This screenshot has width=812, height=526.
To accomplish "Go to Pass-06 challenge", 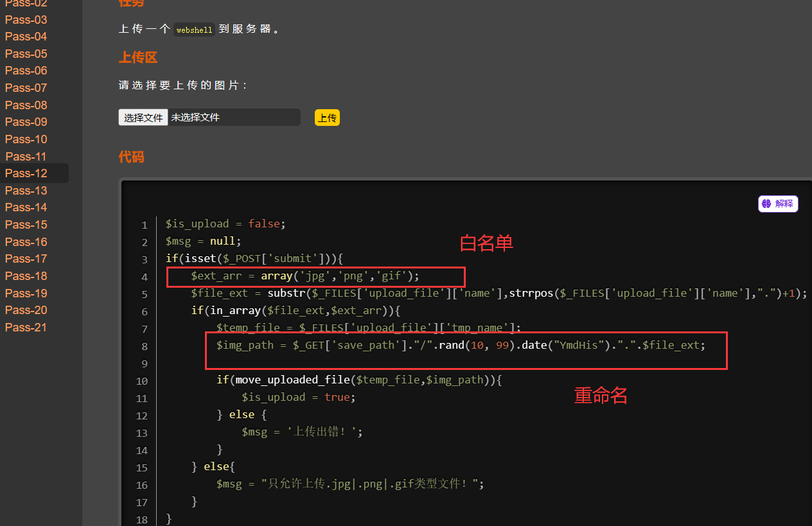I will click(x=26, y=71).
